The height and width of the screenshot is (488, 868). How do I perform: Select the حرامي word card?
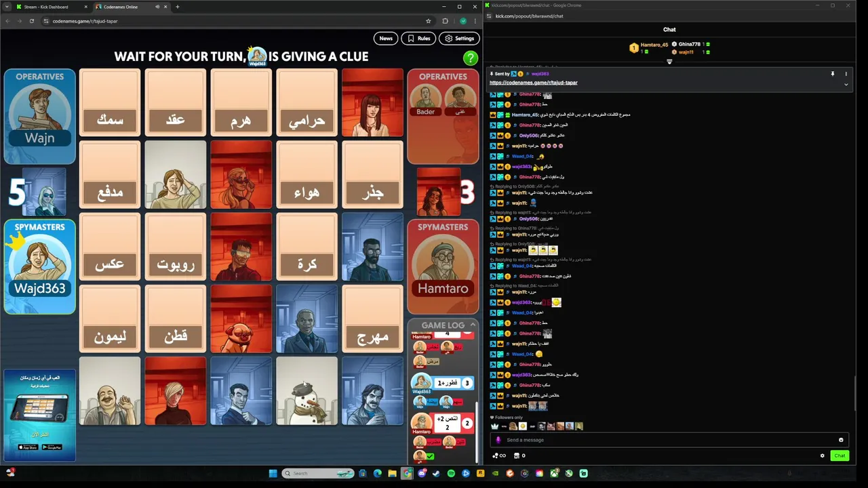pos(307,102)
